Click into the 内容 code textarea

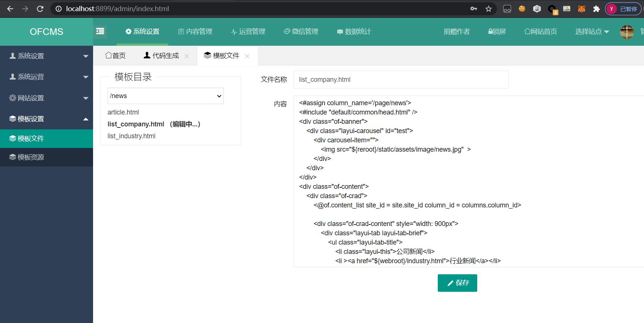tap(469, 181)
